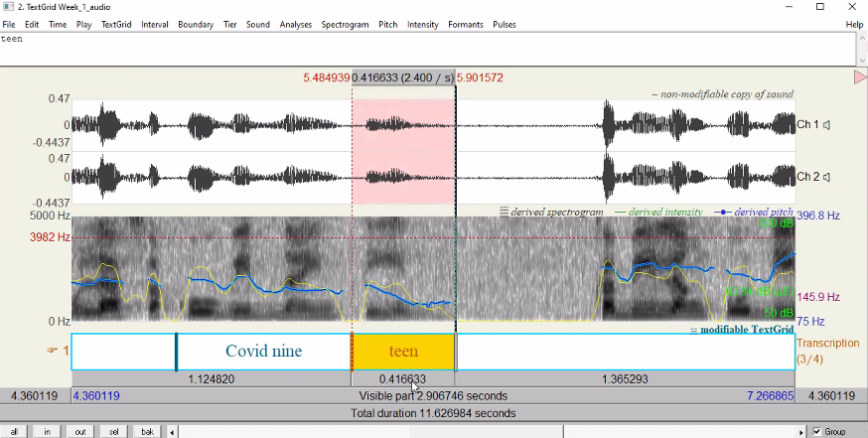Expand the Boundary menu
The height and width of the screenshot is (438, 868).
(196, 24)
